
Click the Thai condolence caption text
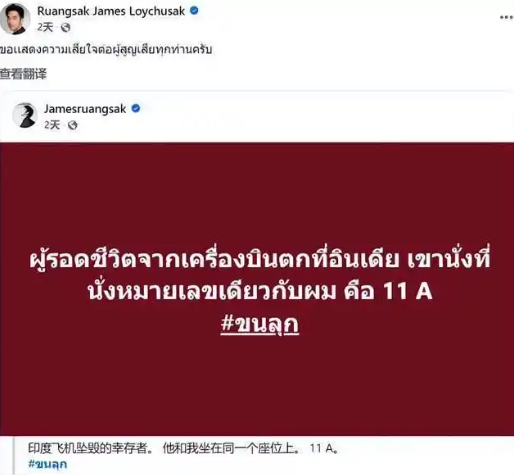pyautogui.click(x=106, y=50)
